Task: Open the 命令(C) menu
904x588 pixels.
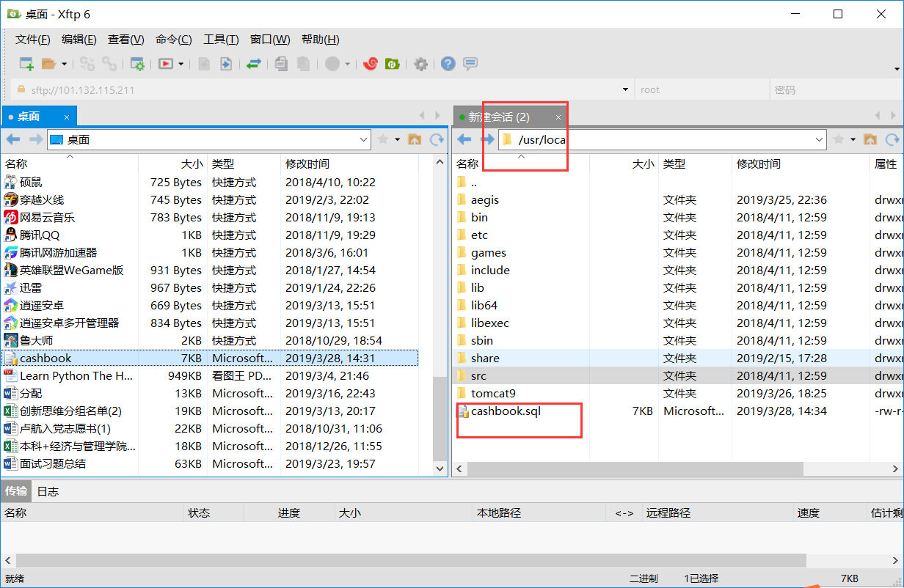Action: [174, 40]
